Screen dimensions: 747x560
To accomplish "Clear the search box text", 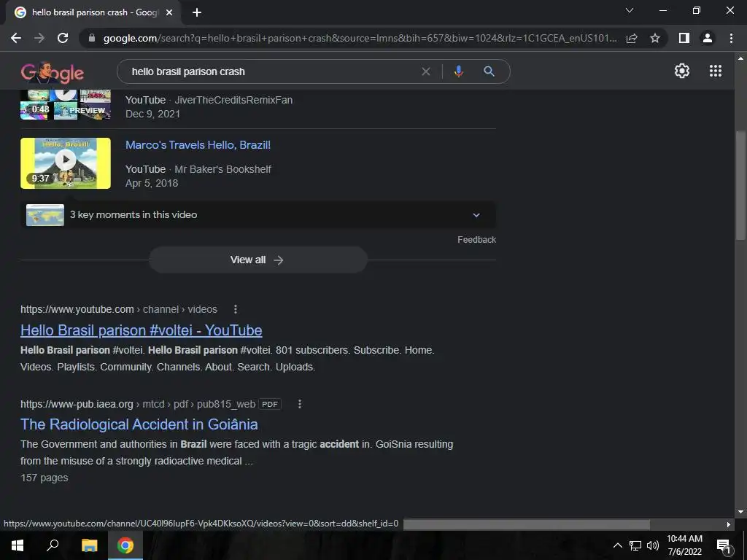I will (x=426, y=71).
